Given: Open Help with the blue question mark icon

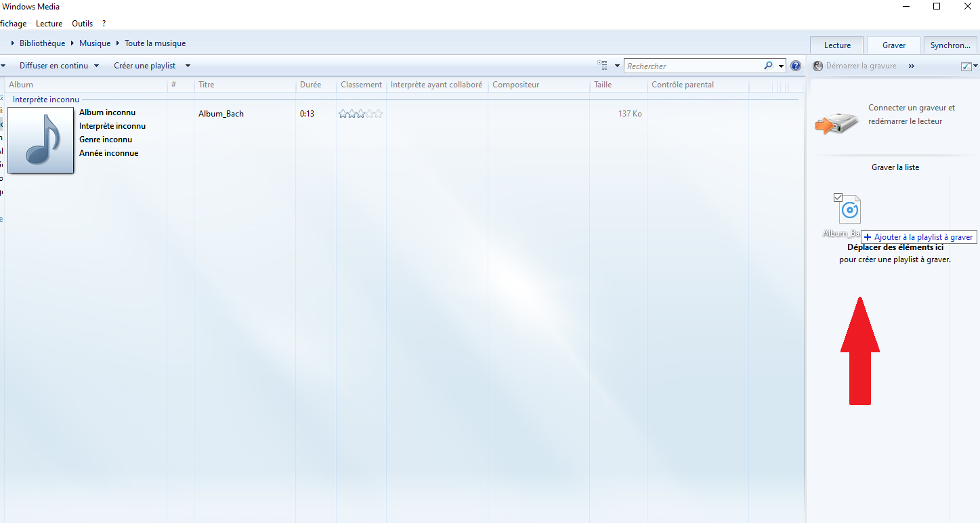Looking at the screenshot, I should pos(796,66).
